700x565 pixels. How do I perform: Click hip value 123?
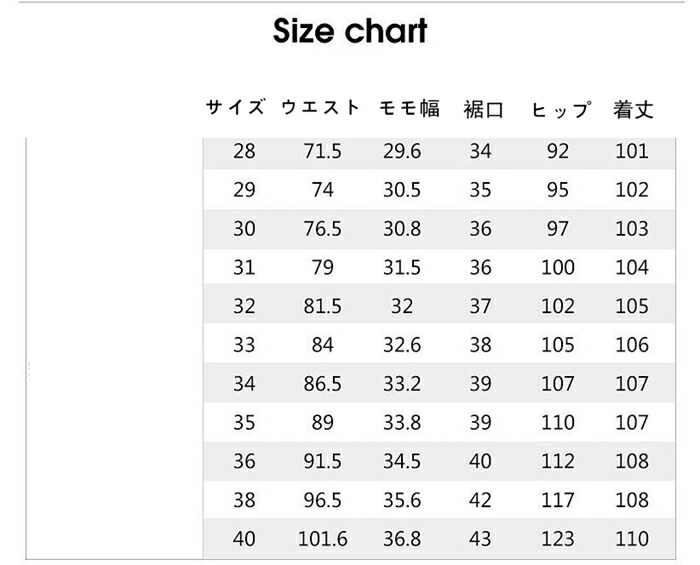tap(558, 539)
